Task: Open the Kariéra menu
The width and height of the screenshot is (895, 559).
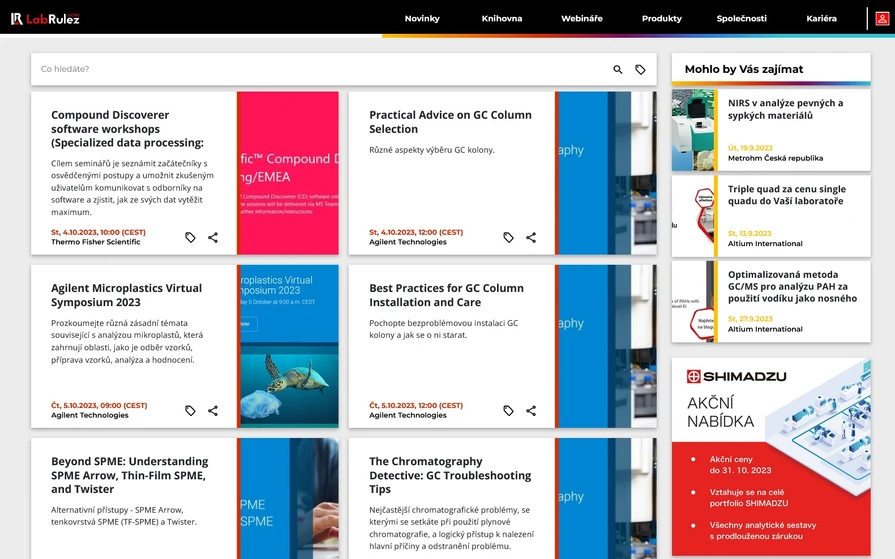Action: click(x=821, y=18)
